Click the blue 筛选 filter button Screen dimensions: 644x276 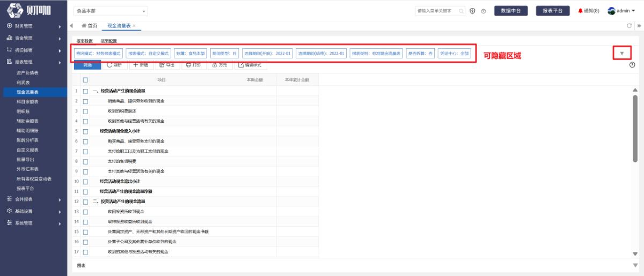coord(86,65)
